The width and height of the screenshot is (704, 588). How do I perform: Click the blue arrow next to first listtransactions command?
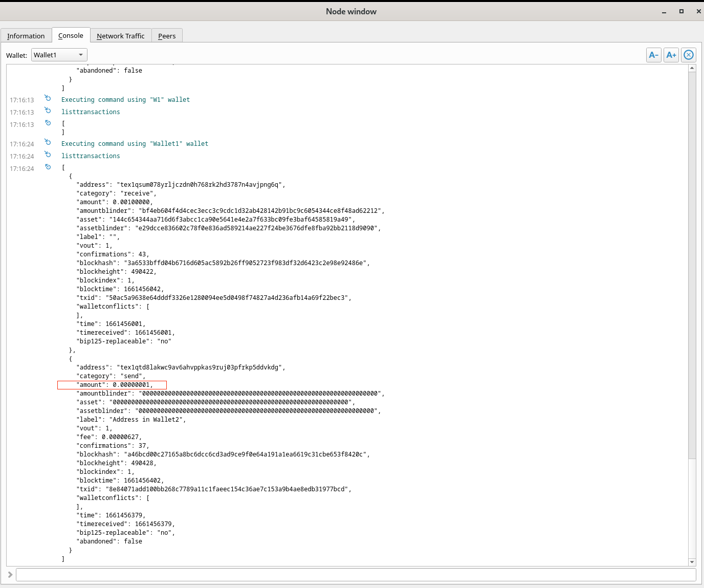48,111
